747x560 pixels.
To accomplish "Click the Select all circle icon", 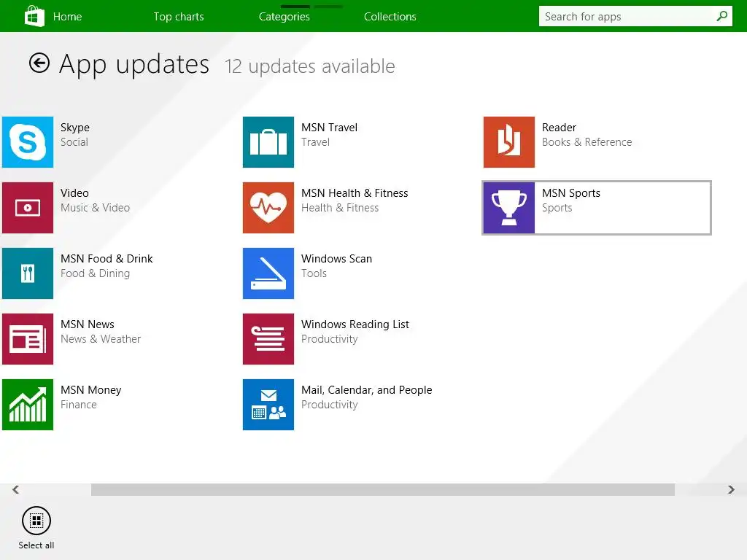I will (36, 521).
